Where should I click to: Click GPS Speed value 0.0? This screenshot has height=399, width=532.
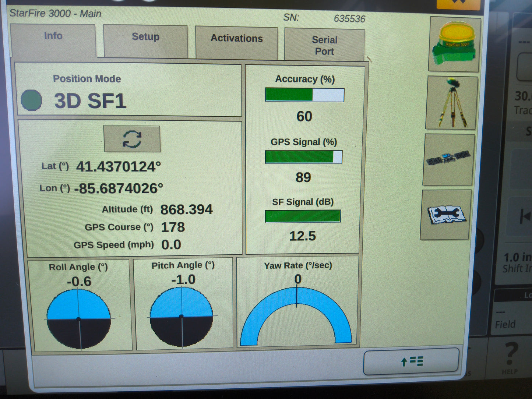(171, 245)
